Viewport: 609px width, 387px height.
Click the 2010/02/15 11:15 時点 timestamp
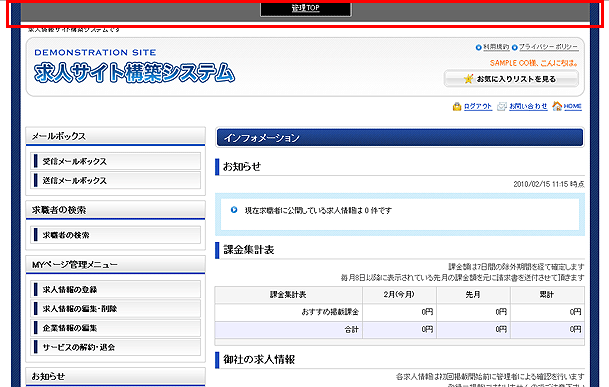pyautogui.click(x=548, y=184)
